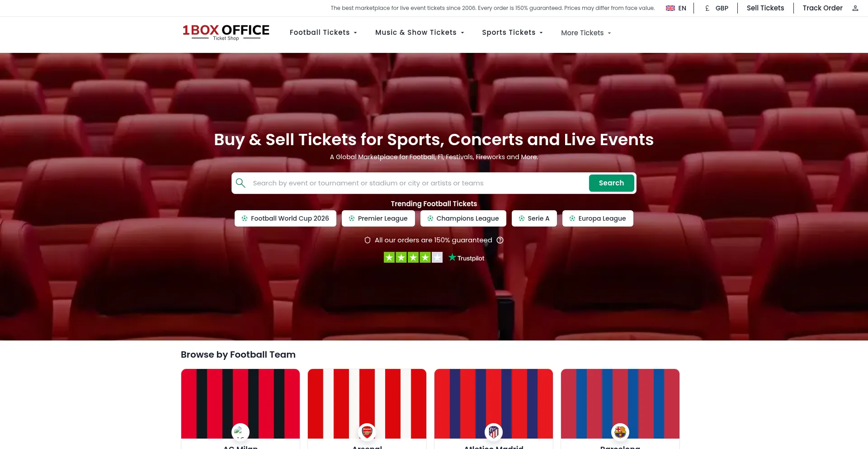Click the green Search button
This screenshot has width=868, height=449.
point(611,183)
